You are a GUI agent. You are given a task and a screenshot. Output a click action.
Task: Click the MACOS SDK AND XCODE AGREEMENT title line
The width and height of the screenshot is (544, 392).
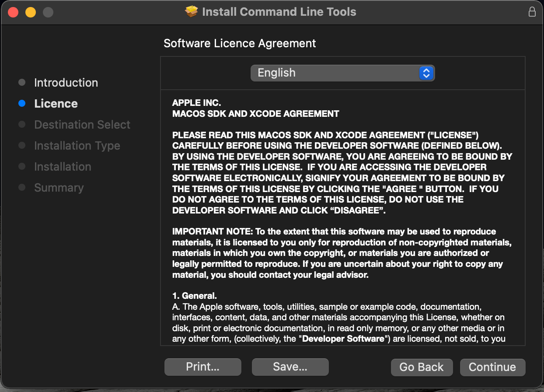click(256, 114)
